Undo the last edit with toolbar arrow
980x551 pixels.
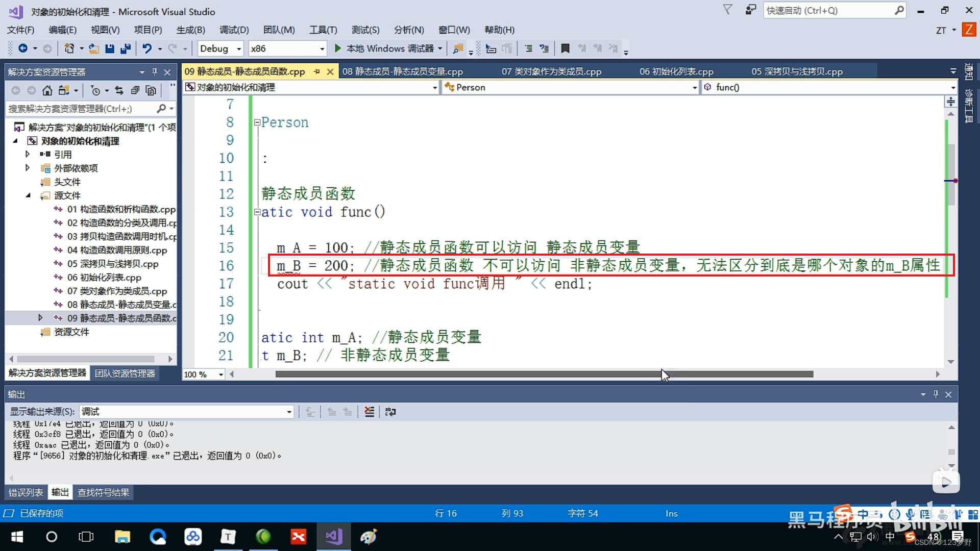[x=147, y=48]
